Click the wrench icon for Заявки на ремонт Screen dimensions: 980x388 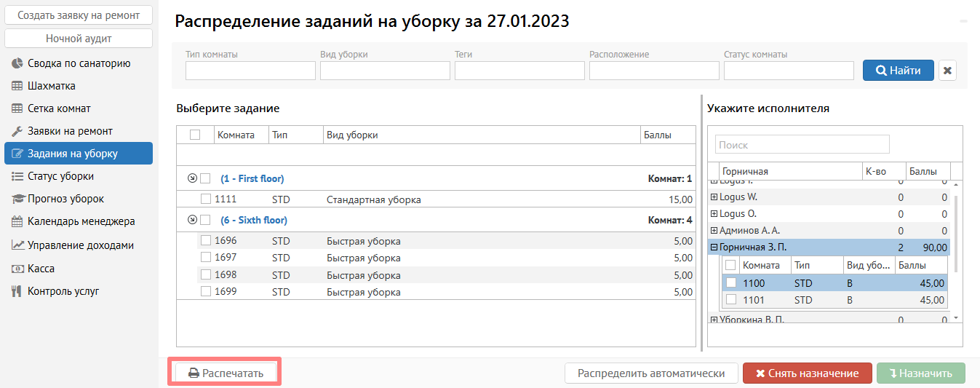pos(17,131)
